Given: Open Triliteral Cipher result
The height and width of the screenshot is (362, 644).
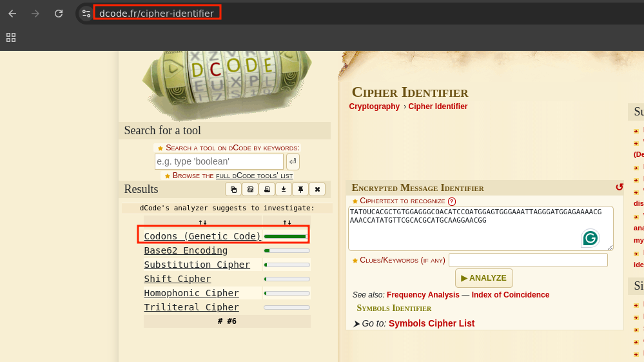Looking at the screenshot, I should pos(191,307).
